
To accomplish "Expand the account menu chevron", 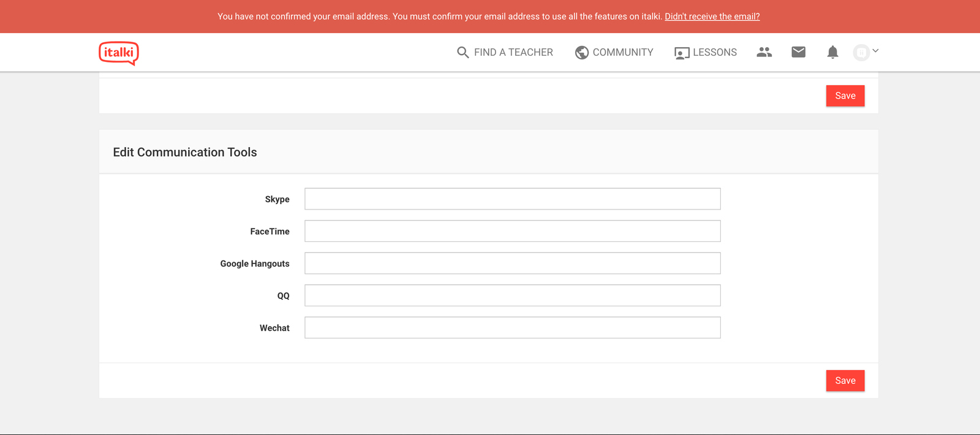I will (876, 51).
